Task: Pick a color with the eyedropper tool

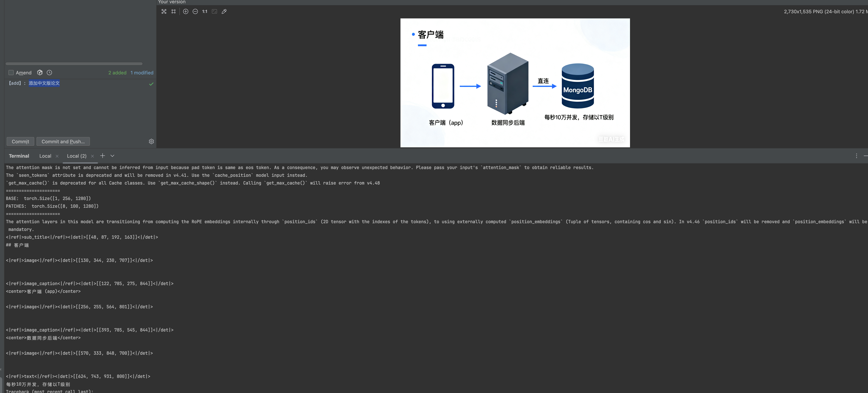Action: [x=224, y=11]
